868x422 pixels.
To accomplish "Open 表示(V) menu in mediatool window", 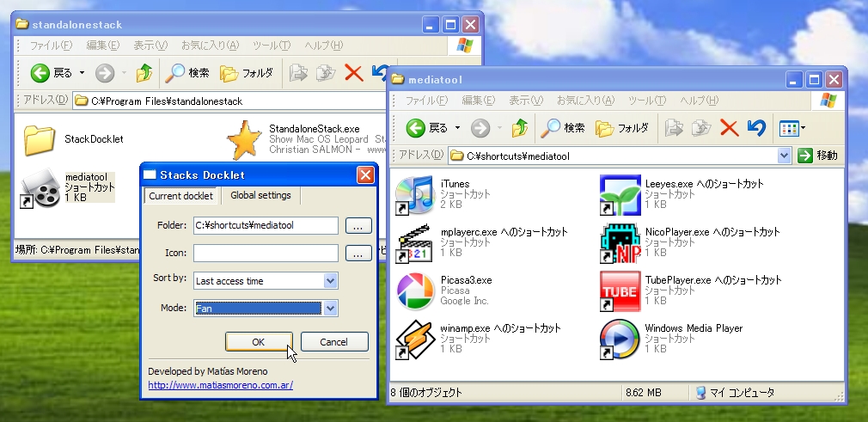I will pyautogui.click(x=526, y=101).
